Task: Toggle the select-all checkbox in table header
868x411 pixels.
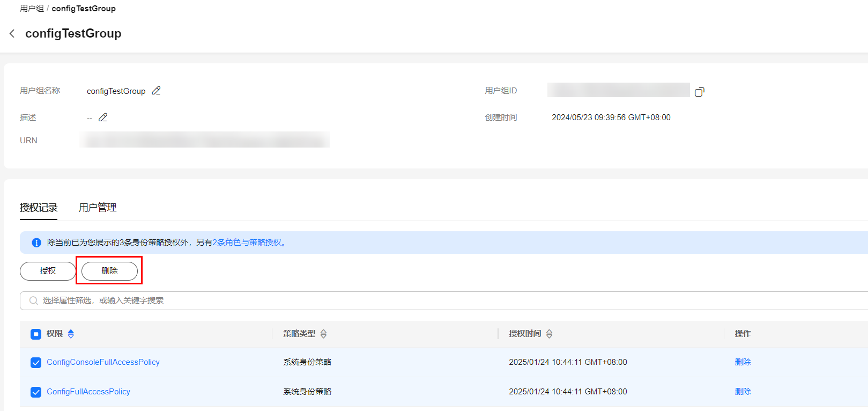Action: [x=36, y=334]
